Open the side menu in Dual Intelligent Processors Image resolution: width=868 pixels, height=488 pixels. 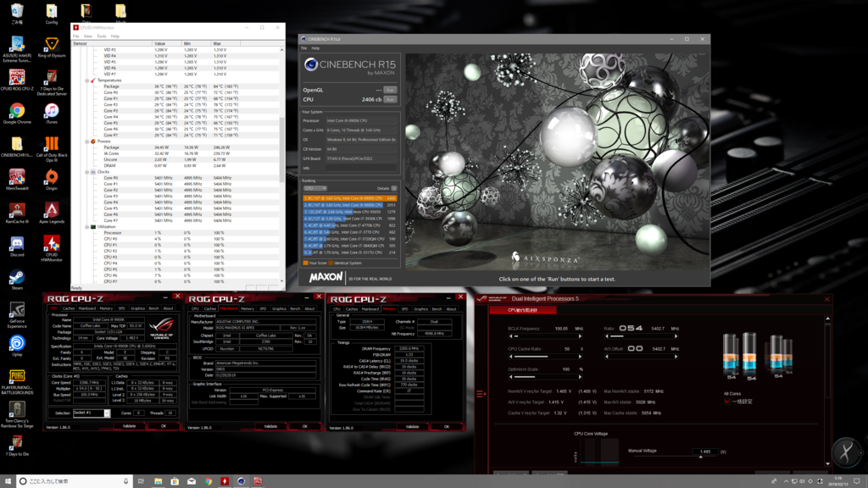[x=481, y=394]
